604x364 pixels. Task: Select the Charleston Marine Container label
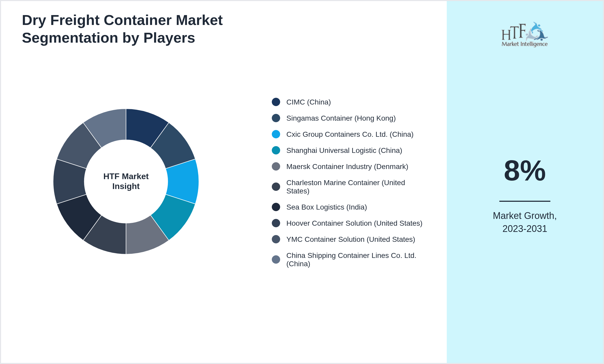[346, 187]
